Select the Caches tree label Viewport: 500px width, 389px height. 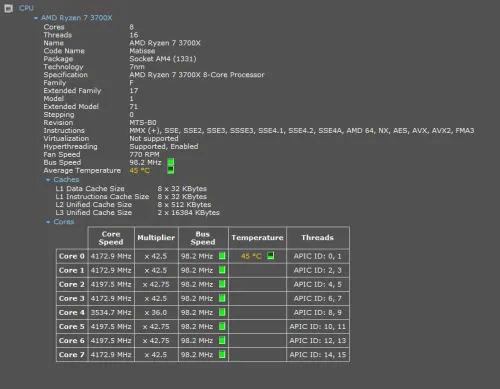click(x=66, y=180)
